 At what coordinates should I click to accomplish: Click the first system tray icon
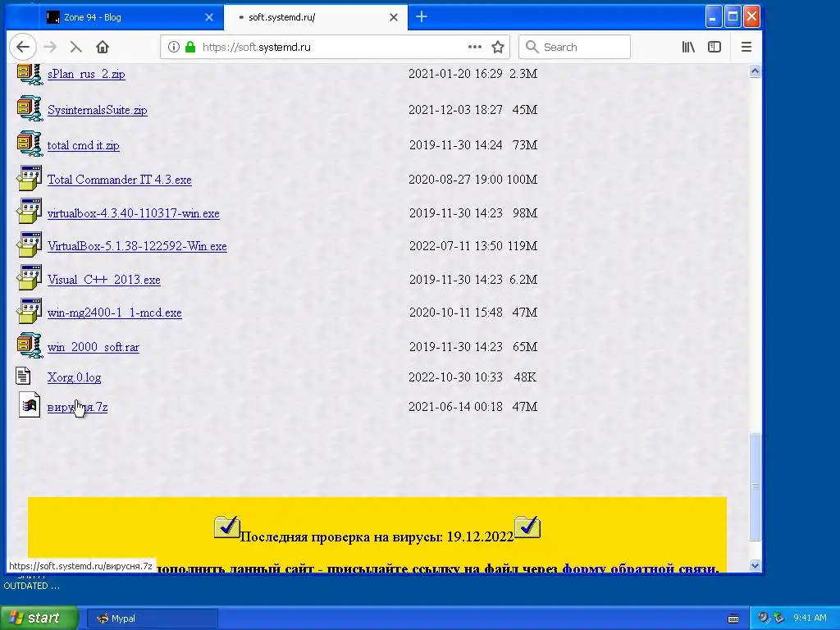pyautogui.click(x=764, y=618)
